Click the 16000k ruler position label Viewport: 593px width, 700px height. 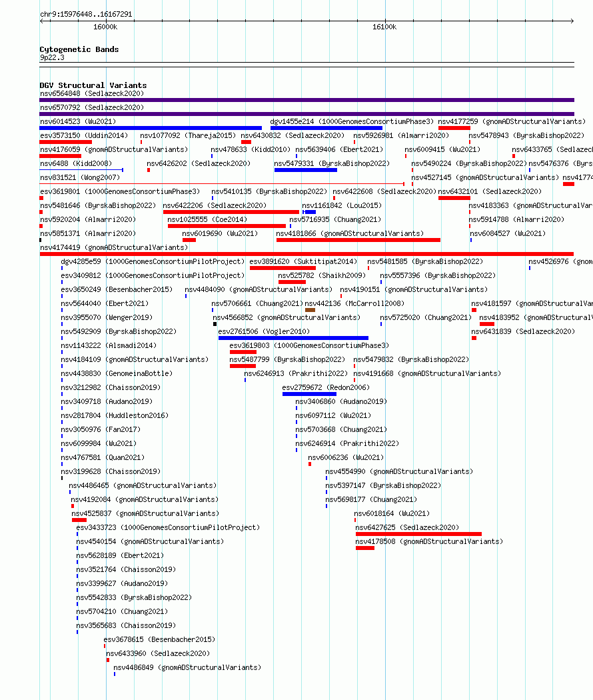(x=105, y=27)
